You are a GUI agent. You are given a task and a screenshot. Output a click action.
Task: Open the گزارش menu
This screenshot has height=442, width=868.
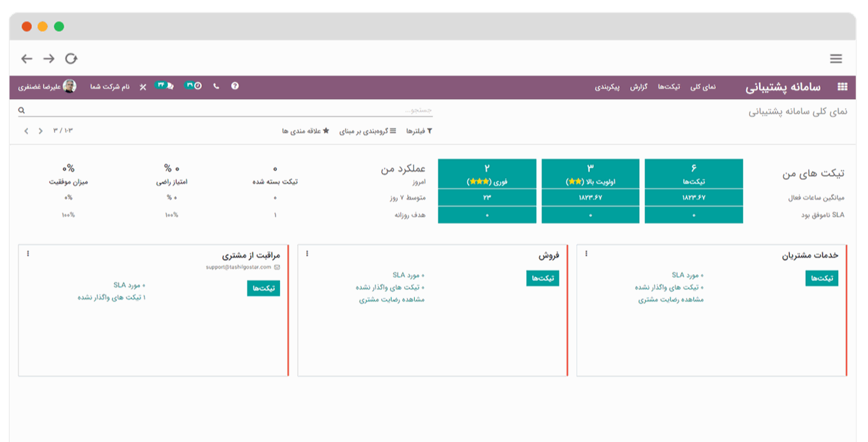point(639,86)
